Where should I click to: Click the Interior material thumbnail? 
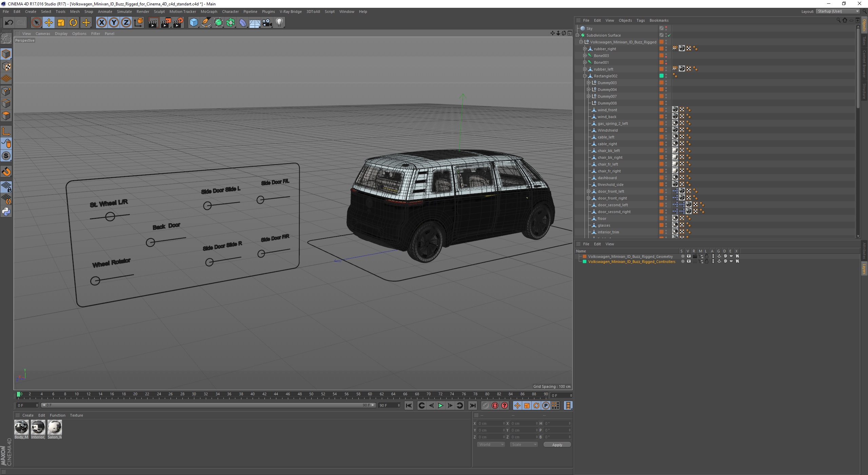[38, 427]
